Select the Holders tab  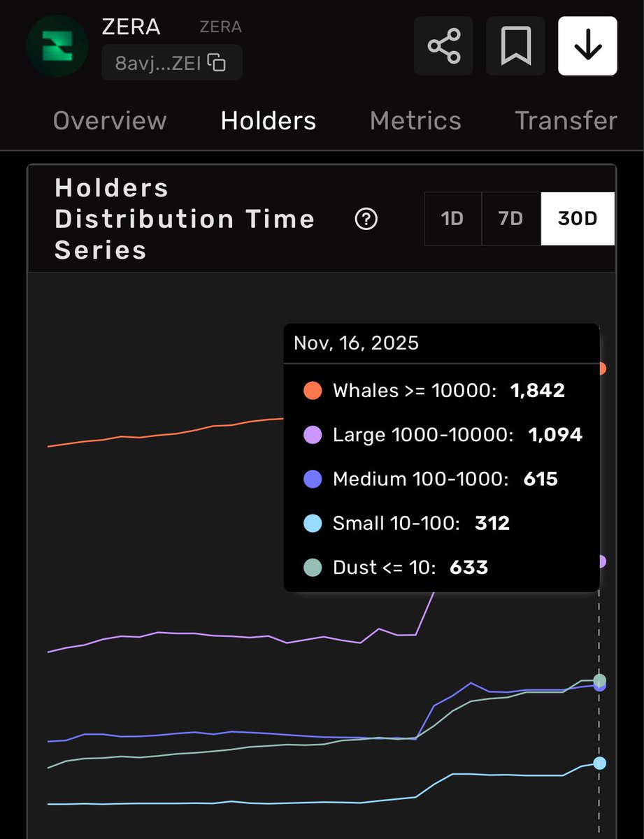click(268, 120)
